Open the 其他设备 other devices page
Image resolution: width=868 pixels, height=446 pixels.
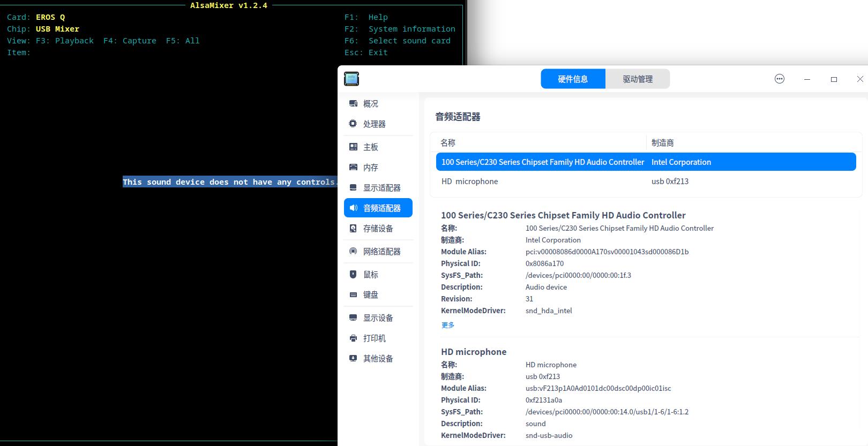378,358
